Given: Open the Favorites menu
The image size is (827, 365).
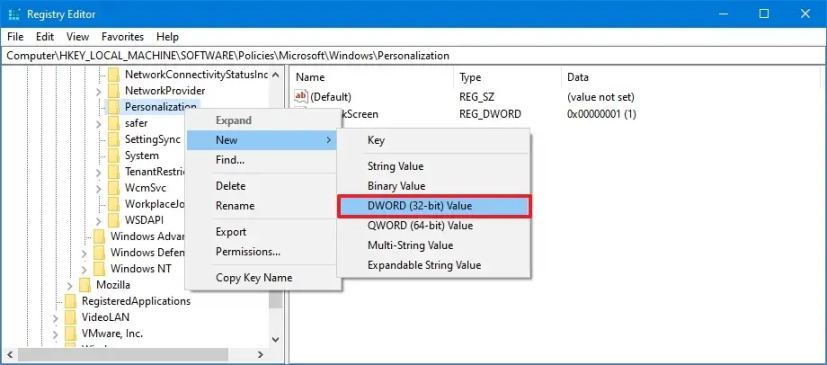Looking at the screenshot, I should click(x=122, y=37).
